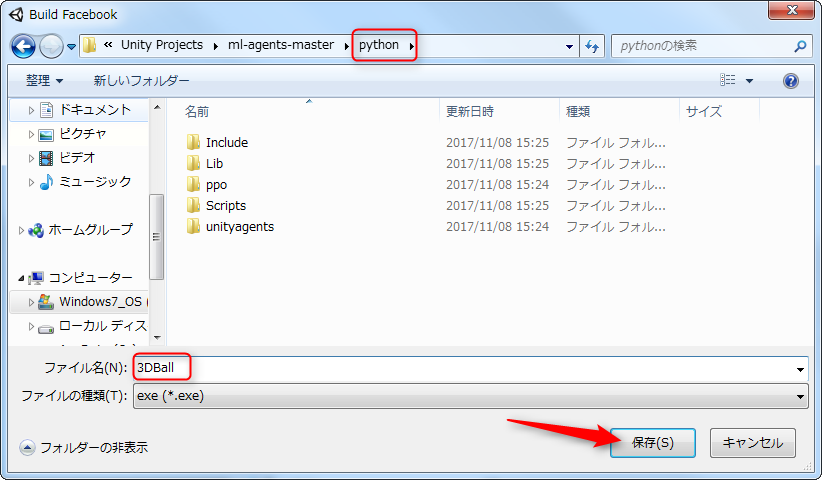This screenshot has width=822, height=480.
Task: Expand the ホームグループ tree node
Action: tap(21, 231)
